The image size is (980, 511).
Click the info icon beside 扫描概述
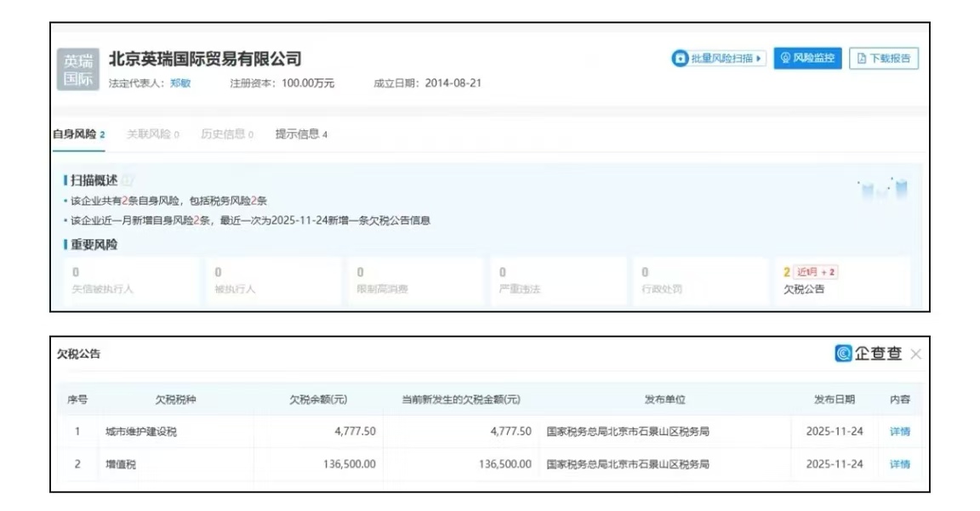(x=128, y=180)
